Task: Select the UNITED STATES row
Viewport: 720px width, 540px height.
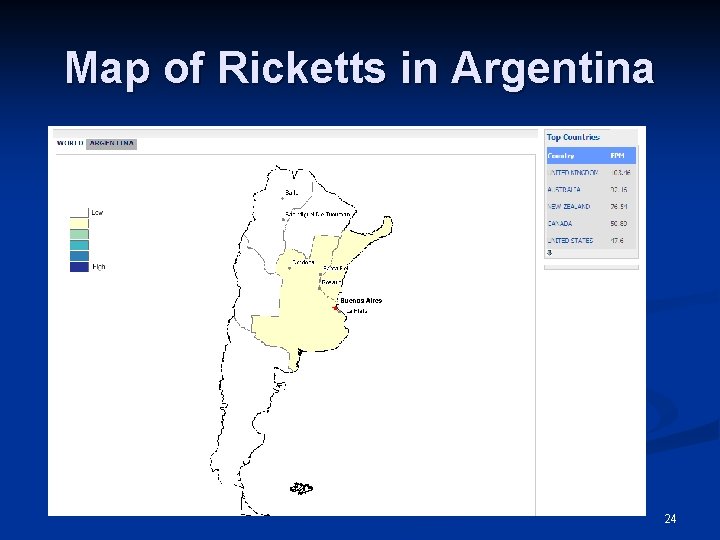Action: (x=591, y=241)
